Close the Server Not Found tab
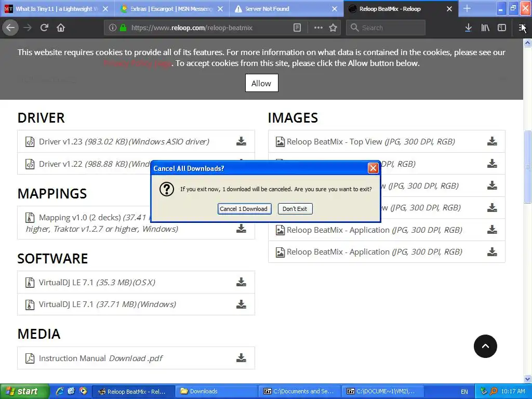 point(335,9)
